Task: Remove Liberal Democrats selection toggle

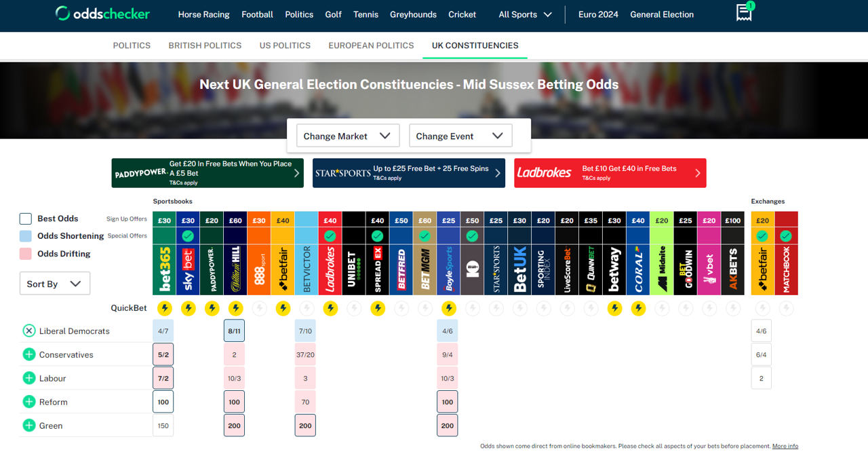Action: coord(29,331)
